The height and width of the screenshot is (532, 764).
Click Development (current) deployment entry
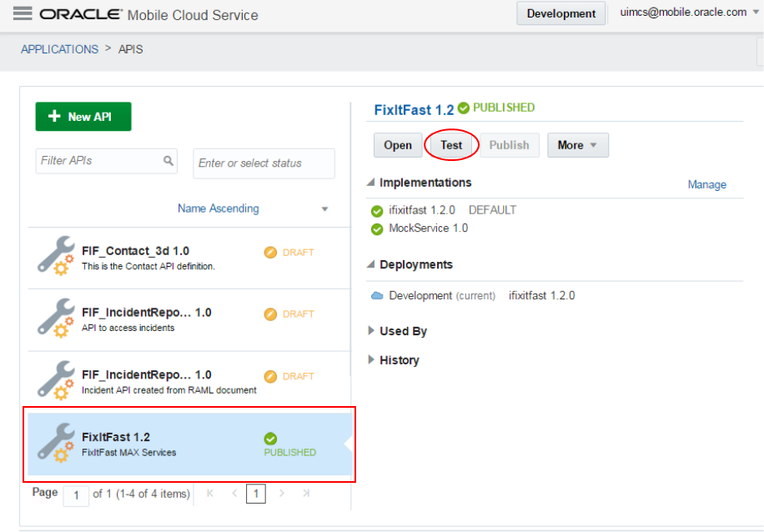442,296
